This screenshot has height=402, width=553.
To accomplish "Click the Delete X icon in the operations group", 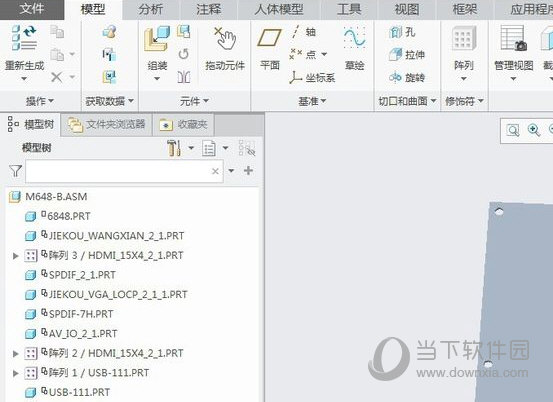I will (56, 77).
